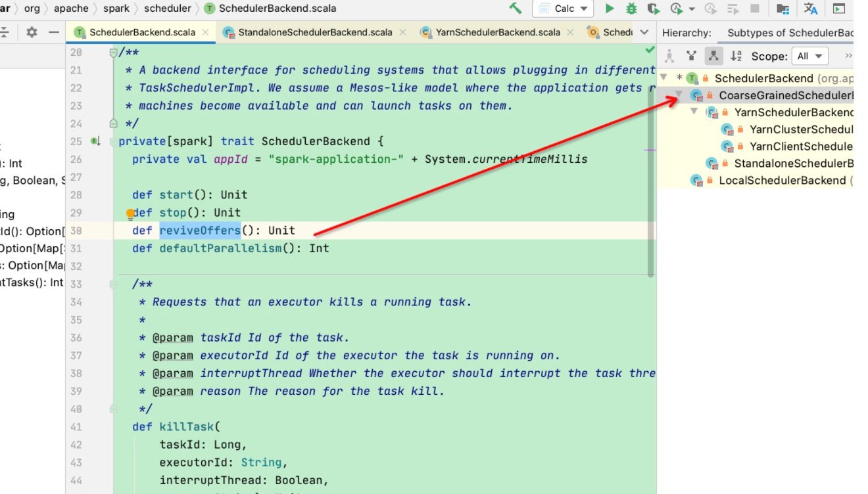Show more hierarchy toolbar items chevron

(x=848, y=56)
